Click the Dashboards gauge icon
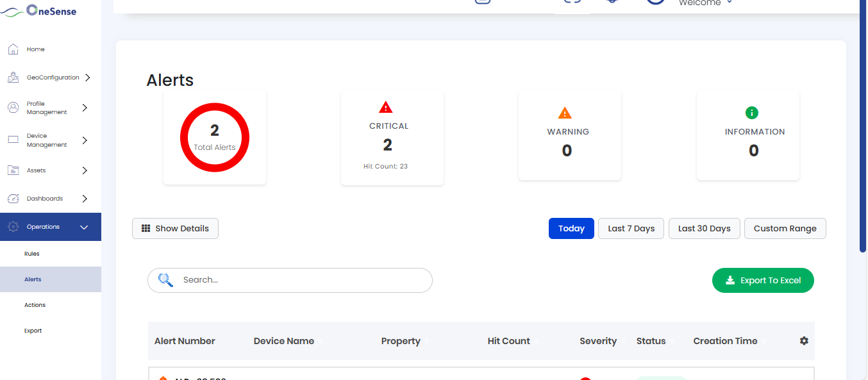 point(13,199)
